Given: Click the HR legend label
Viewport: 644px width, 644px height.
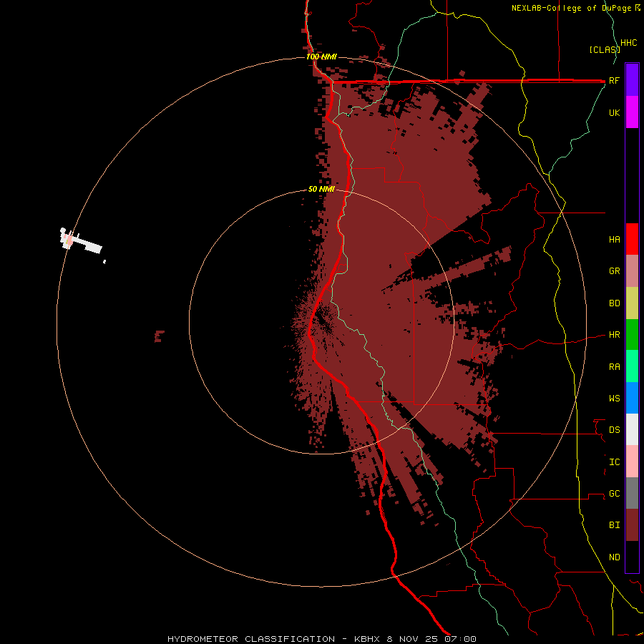Looking at the screenshot, I should 614,335.
